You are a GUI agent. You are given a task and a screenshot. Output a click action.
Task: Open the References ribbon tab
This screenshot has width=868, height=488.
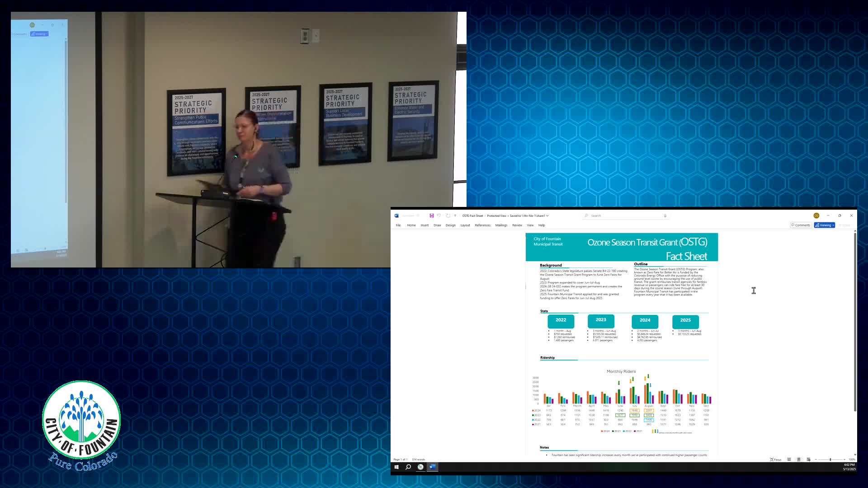pos(482,225)
